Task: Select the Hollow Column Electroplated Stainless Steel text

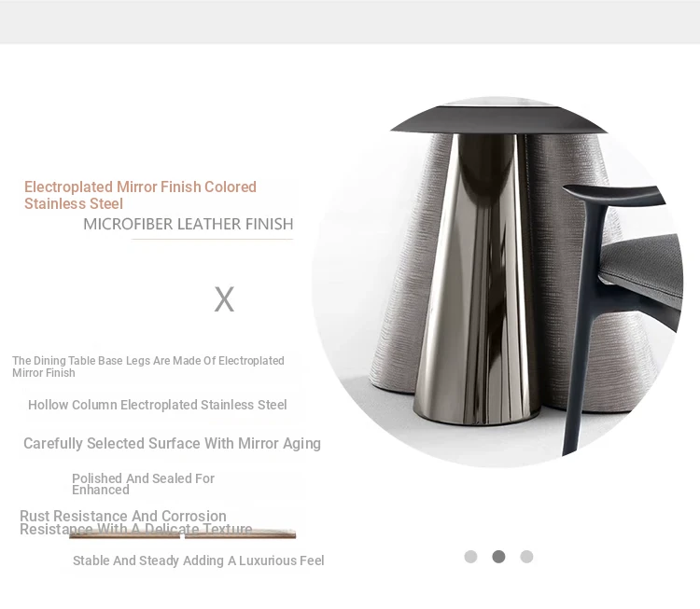Action: point(157,405)
